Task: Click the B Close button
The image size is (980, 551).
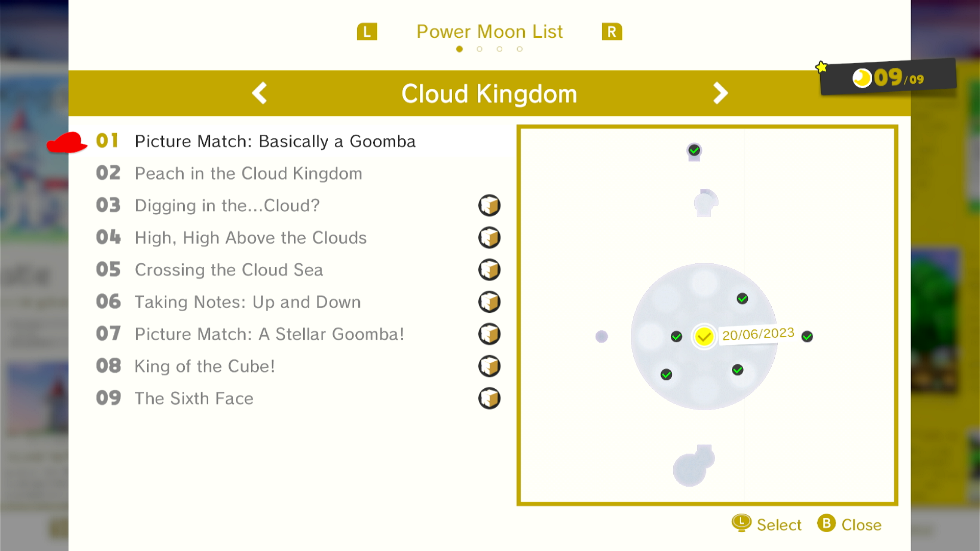Action: pos(849,524)
